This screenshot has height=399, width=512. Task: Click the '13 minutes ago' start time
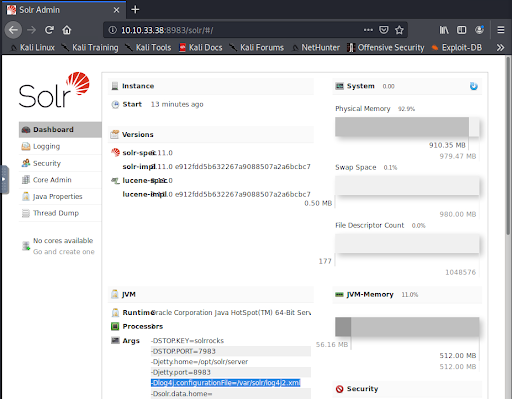coord(177,104)
